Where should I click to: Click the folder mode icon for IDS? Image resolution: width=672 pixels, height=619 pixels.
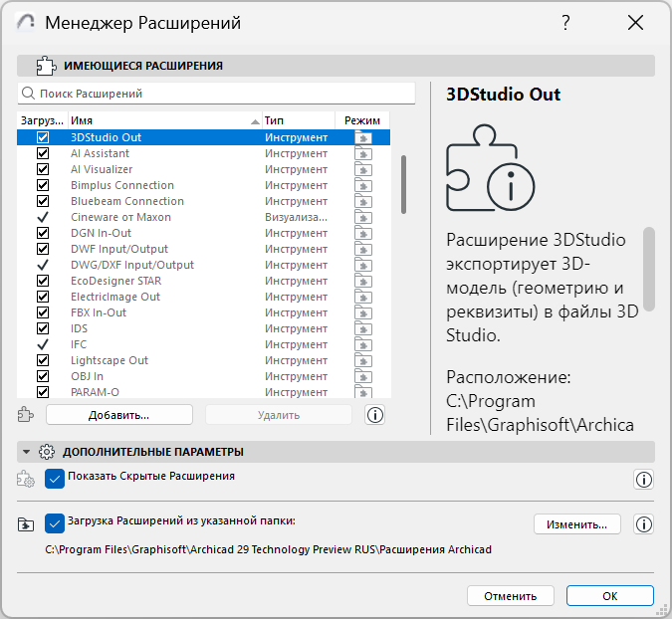pyautogui.click(x=363, y=328)
